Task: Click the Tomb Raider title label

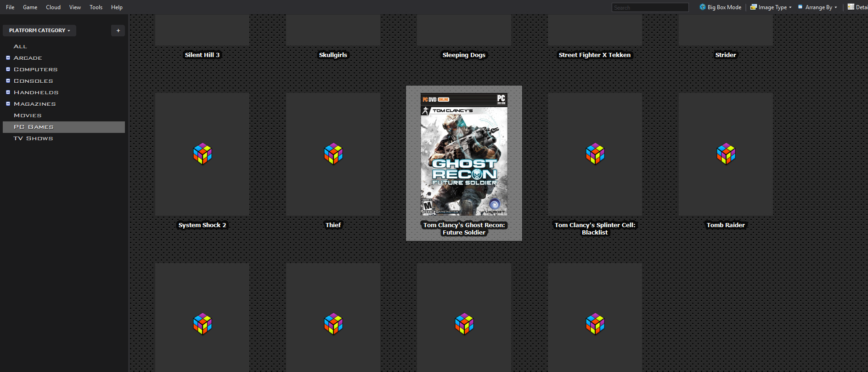Action: point(726,225)
